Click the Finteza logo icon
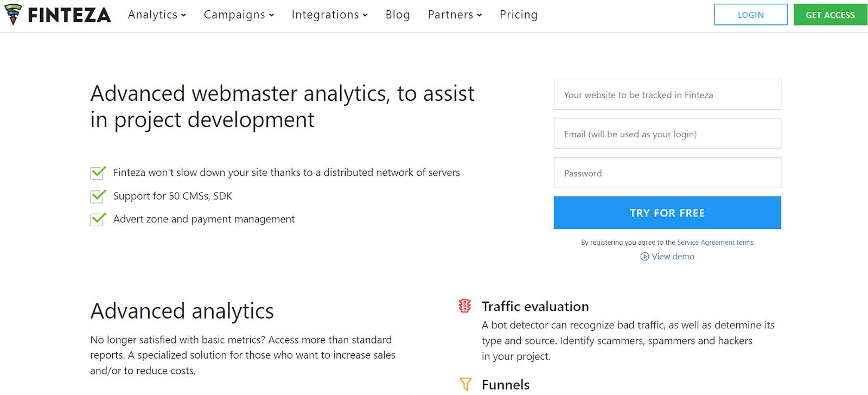The image size is (868, 395). (13, 15)
